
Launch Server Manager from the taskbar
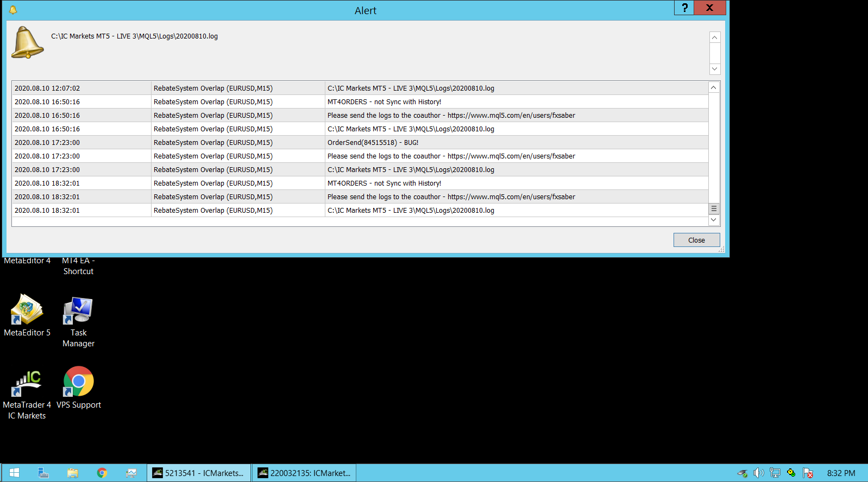coord(43,473)
